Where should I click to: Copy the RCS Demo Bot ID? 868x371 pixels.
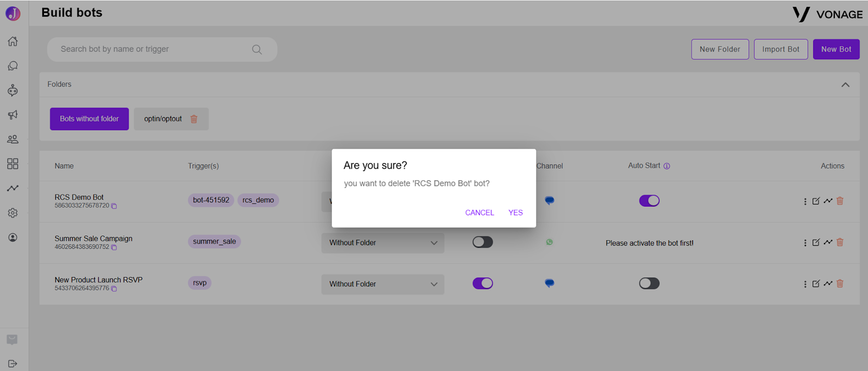(114, 206)
